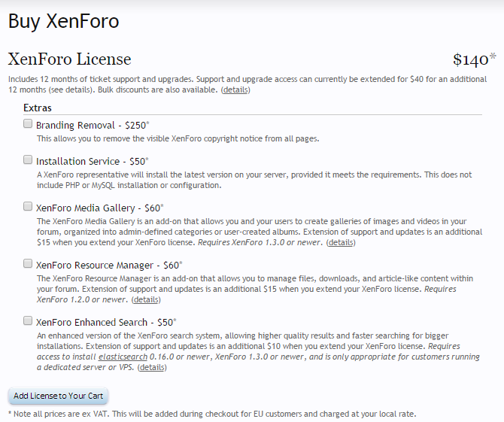The width and height of the screenshot is (504, 422).
Task: Check the XenForo Media Gallery box
Action: click(28, 206)
